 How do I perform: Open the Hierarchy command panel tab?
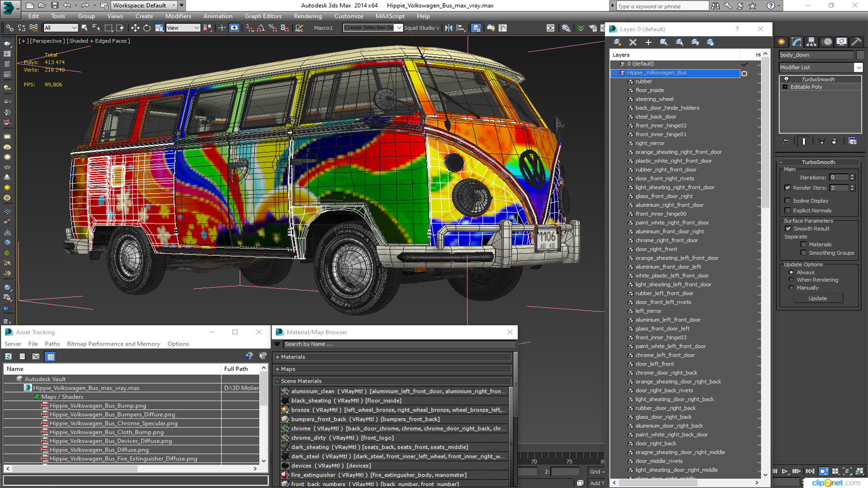[x=811, y=42]
